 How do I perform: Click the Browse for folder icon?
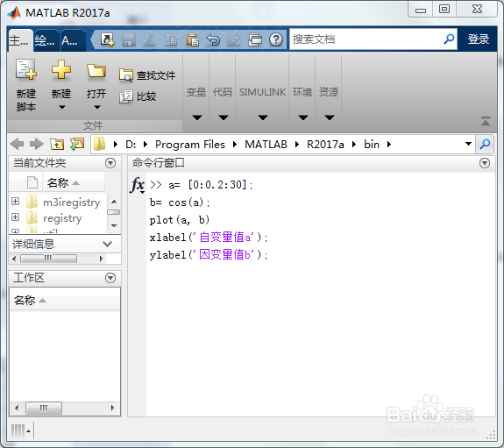[x=77, y=144]
